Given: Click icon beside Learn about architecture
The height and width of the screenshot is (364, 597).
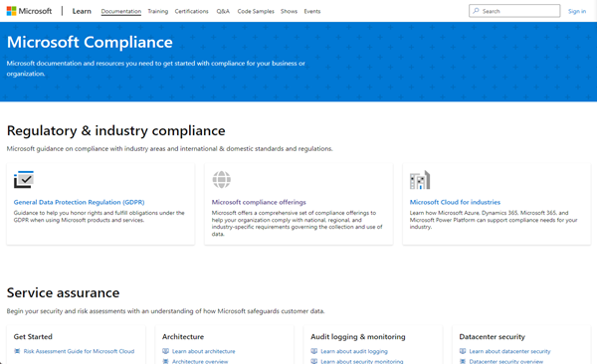Looking at the screenshot, I should pos(165,351).
